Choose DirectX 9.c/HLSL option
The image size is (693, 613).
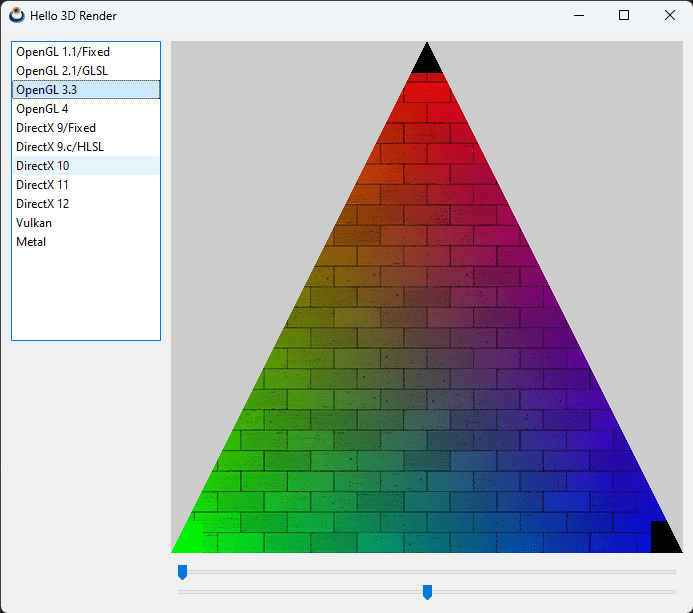60,147
